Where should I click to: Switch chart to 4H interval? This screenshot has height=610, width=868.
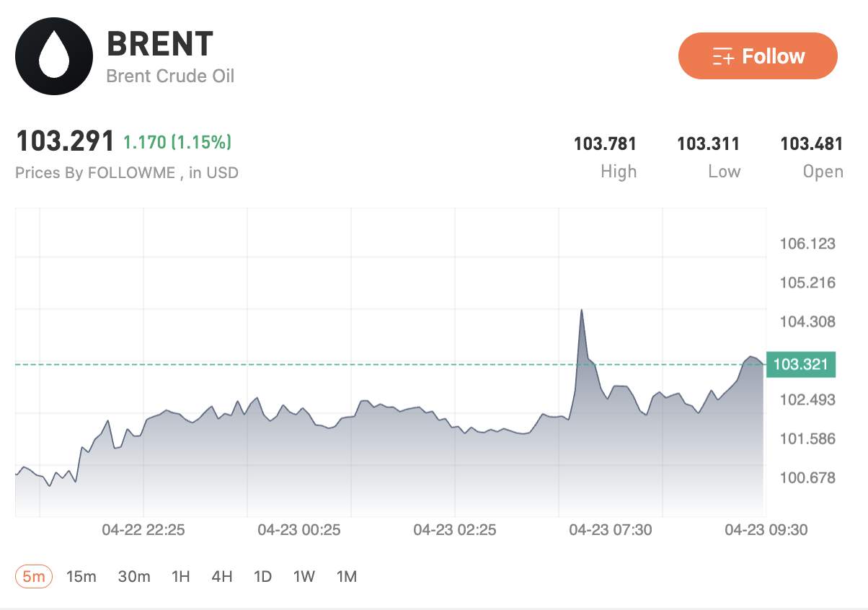221,576
